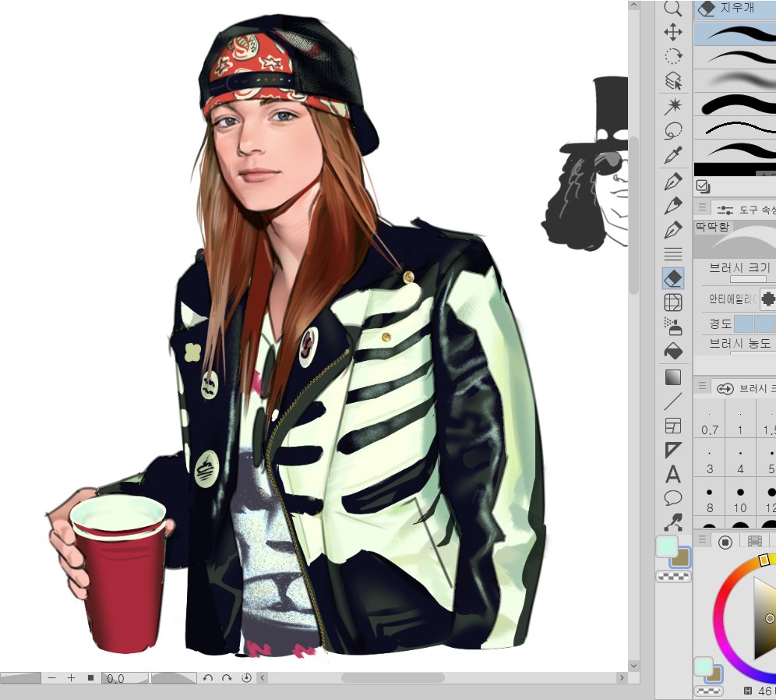Click the hue ring selector handle
Viewport: 776px width, 700px height.
pos(764,560)
